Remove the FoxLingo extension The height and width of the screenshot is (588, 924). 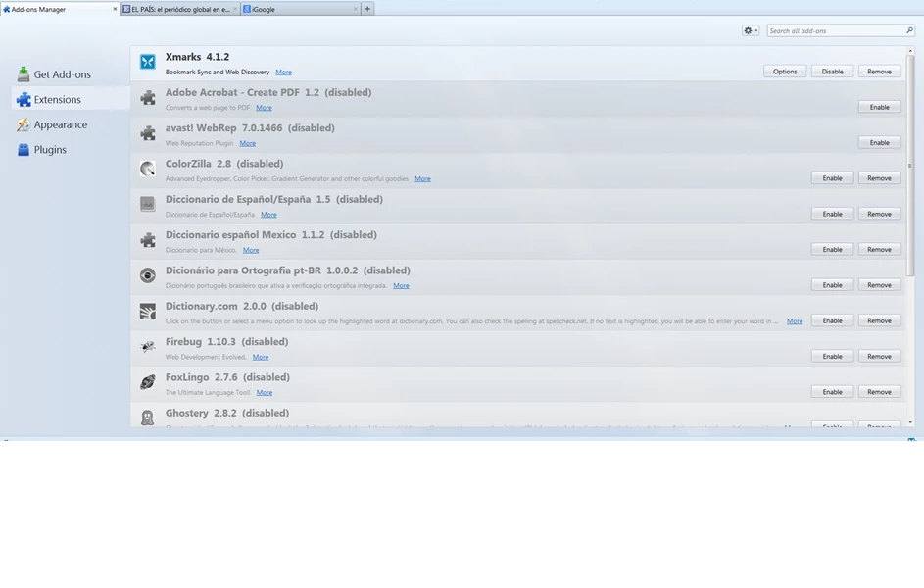(x=879, y=392)
